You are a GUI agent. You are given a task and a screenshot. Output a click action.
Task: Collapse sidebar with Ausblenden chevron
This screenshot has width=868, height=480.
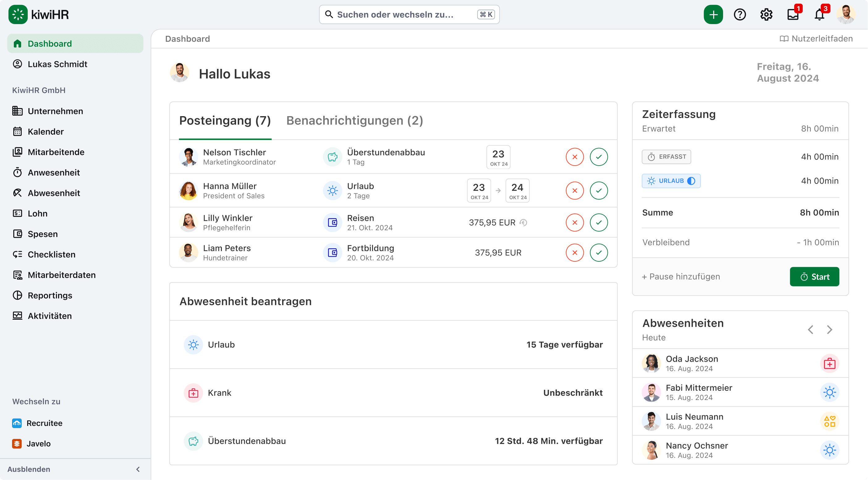(x=138, y=469)
